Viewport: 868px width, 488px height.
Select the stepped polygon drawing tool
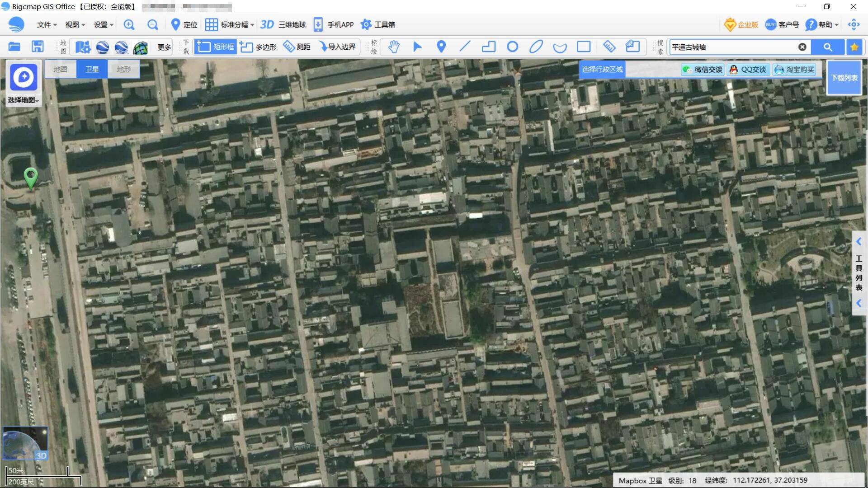click(489, 47)
